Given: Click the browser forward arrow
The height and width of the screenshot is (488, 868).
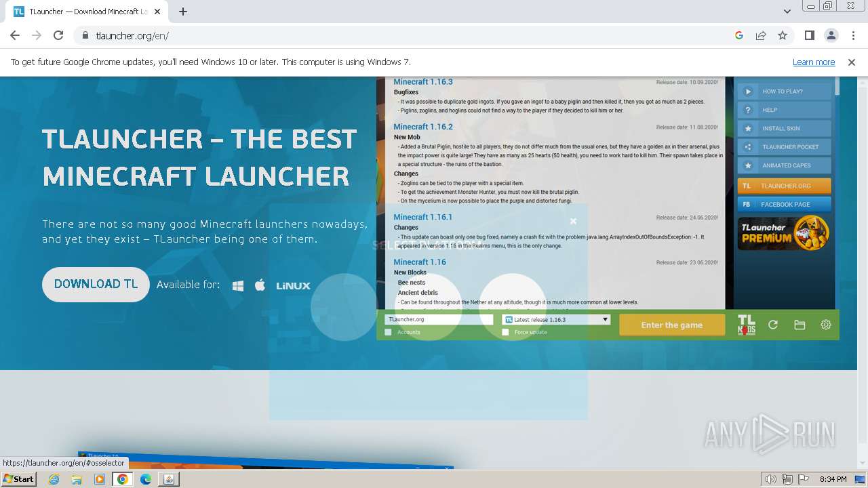Looking at the screenshot, I should click(37, 35).
